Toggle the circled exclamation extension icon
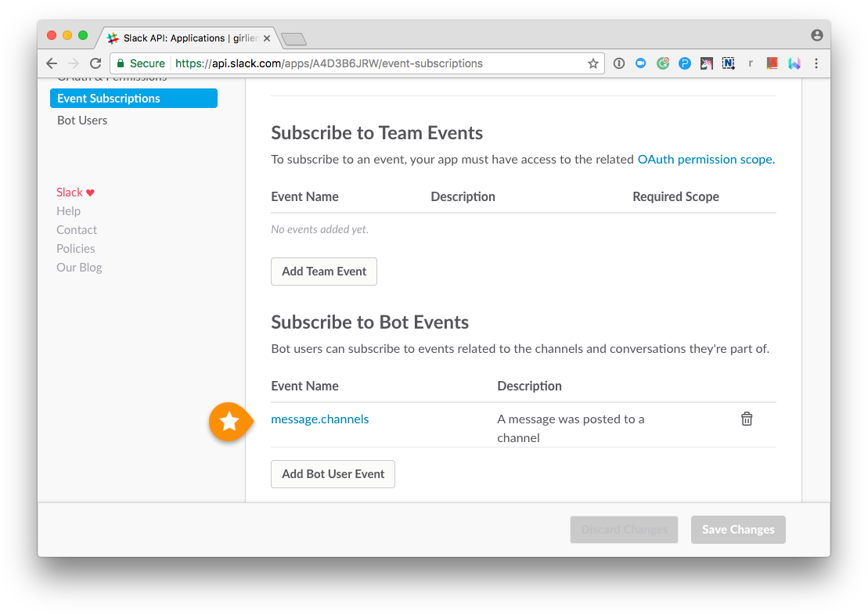 click(619, 63)
